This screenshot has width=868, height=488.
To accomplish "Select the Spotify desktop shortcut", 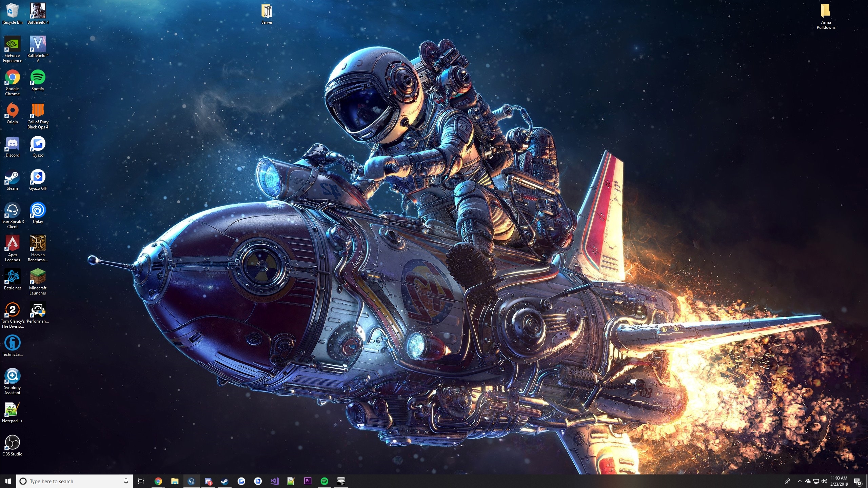I will coord(38,80).
